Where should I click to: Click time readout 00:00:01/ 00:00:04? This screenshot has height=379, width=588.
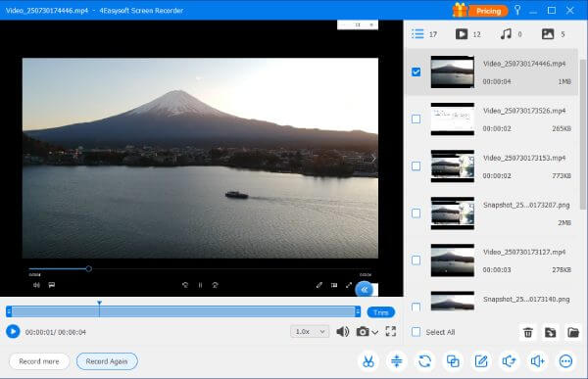coord(56,332)
